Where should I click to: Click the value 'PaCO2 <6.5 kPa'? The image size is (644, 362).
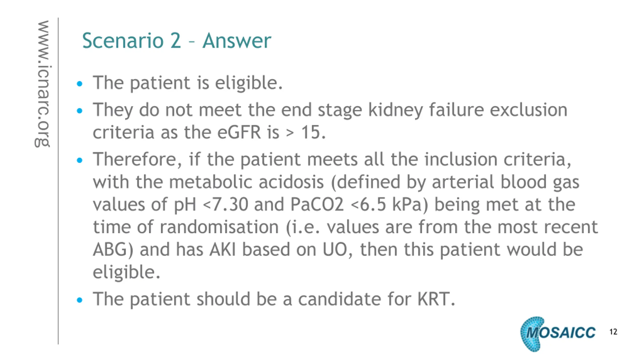pos(359,205)
